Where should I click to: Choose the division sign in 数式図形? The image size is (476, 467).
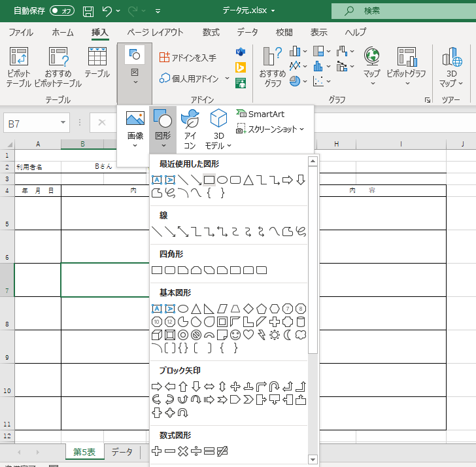[x=196, y=451]
